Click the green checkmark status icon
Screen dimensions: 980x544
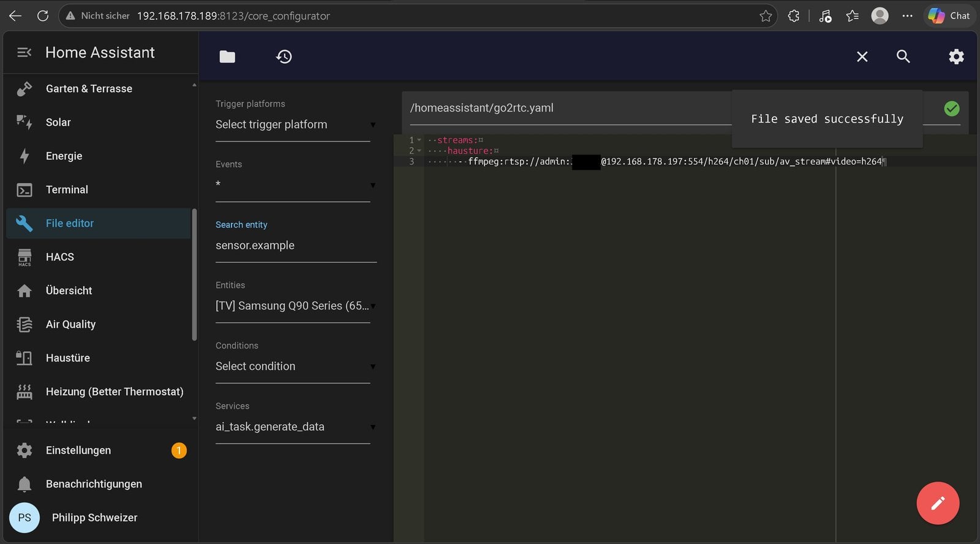coord(952,108)
